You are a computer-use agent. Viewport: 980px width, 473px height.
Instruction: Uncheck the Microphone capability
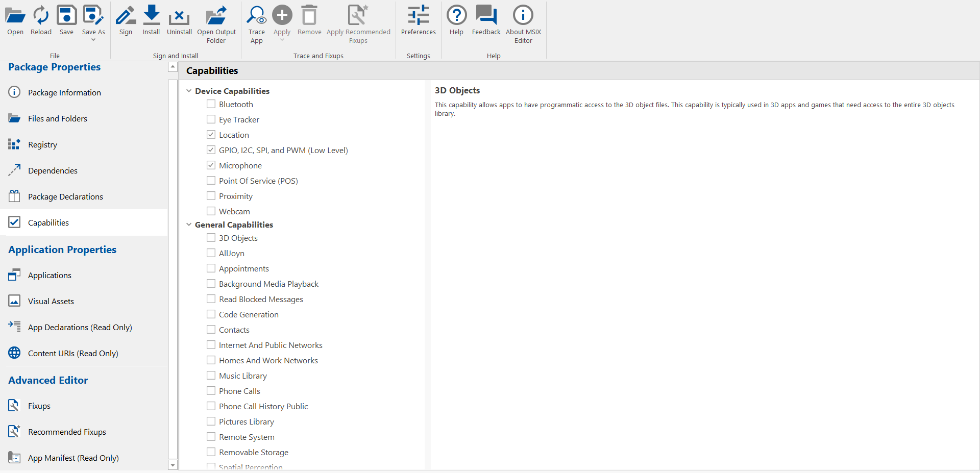[211, 165]
